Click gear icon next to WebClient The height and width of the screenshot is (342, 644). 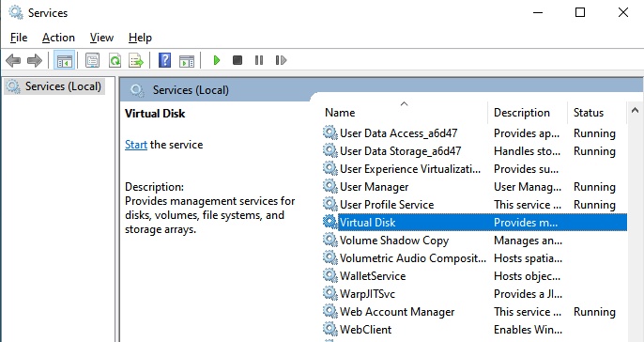click(x=330, y=329)
